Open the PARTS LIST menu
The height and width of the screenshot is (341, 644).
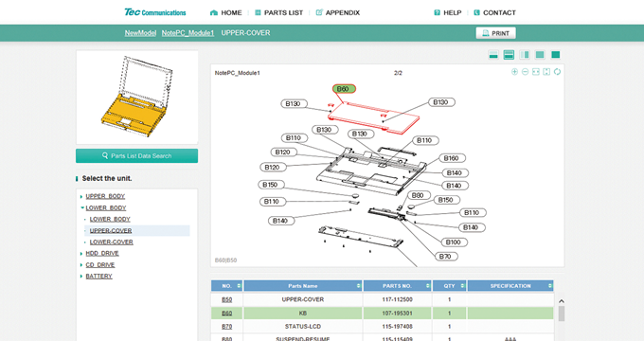tap(278, 12)
